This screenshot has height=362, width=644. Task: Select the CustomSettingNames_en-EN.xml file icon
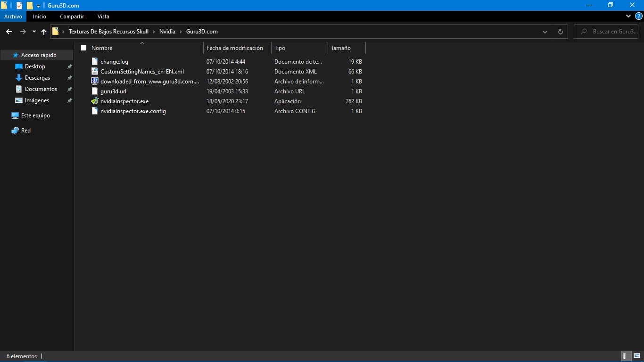pos(95,72)
